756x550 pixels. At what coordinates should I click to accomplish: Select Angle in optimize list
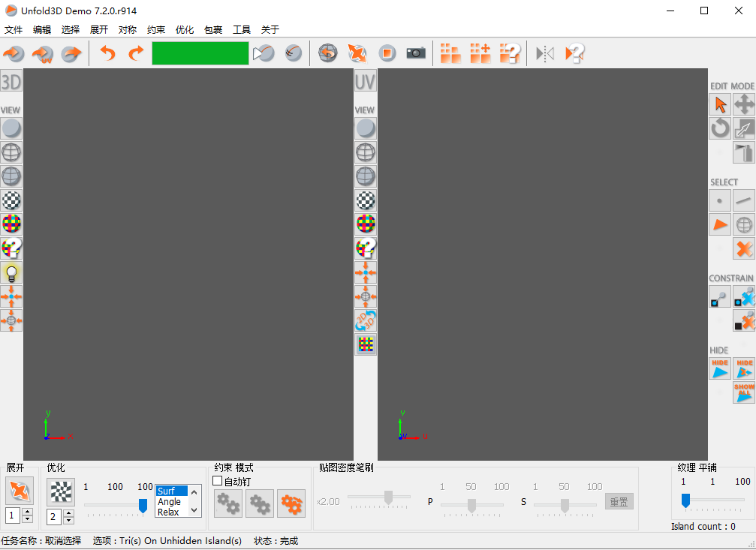[x=171, y=501]
